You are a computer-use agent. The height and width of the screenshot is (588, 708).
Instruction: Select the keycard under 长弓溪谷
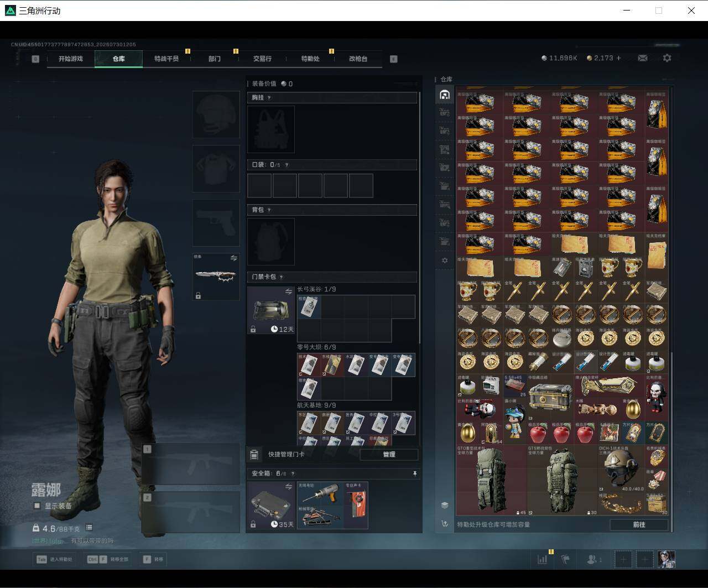(309, 306)
